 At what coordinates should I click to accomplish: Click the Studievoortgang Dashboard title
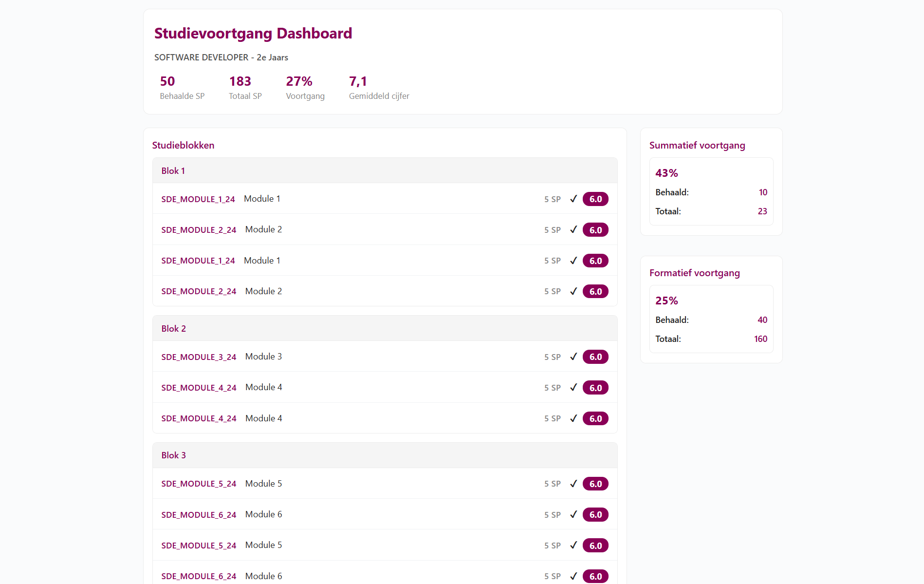pos(253,33)
